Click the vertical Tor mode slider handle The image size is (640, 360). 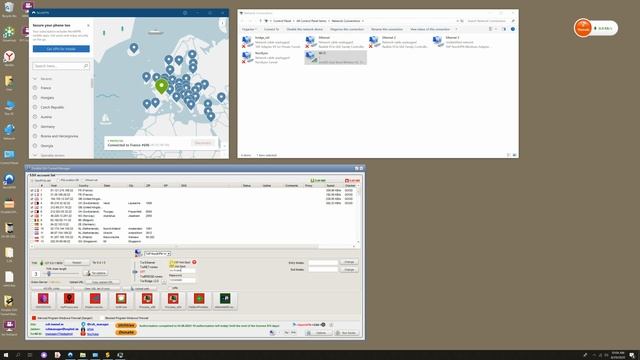pyautogui.click(x=135, y=272)
